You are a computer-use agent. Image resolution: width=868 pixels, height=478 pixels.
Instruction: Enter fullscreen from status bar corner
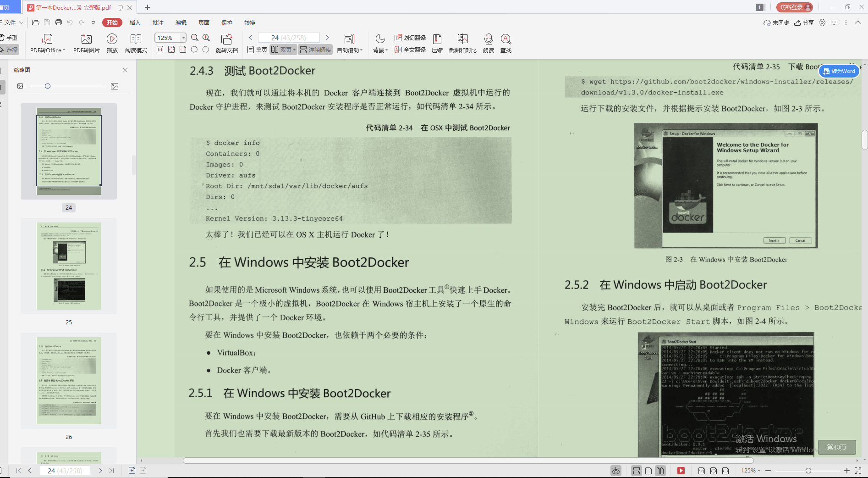coord(858,471)
